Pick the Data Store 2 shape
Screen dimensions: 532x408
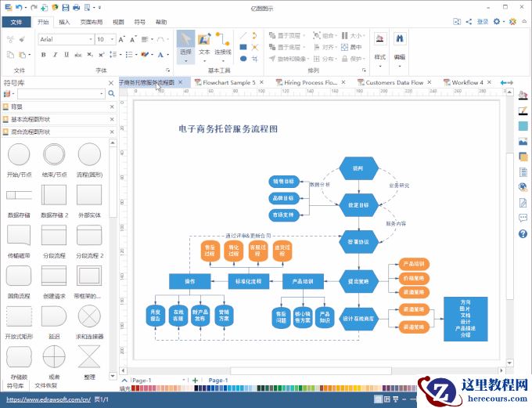54,195
